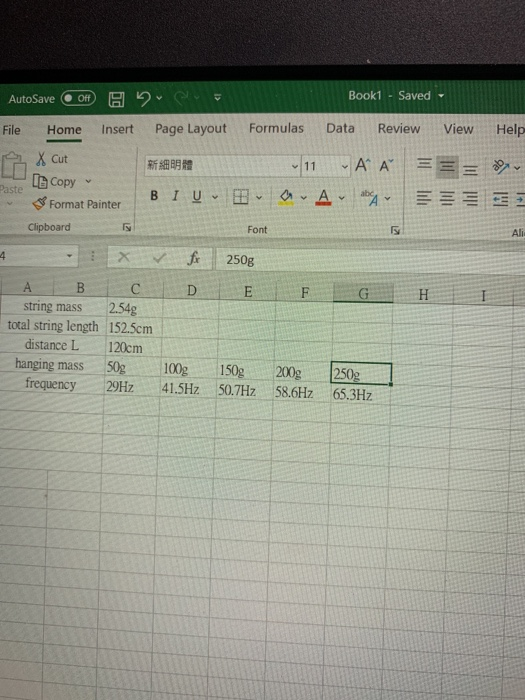
Task: Open the File menu tab
Action: click(x=11, y=130)
